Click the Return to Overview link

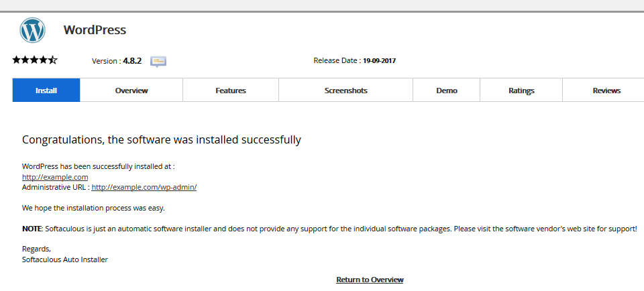click(x=370, y=280)
